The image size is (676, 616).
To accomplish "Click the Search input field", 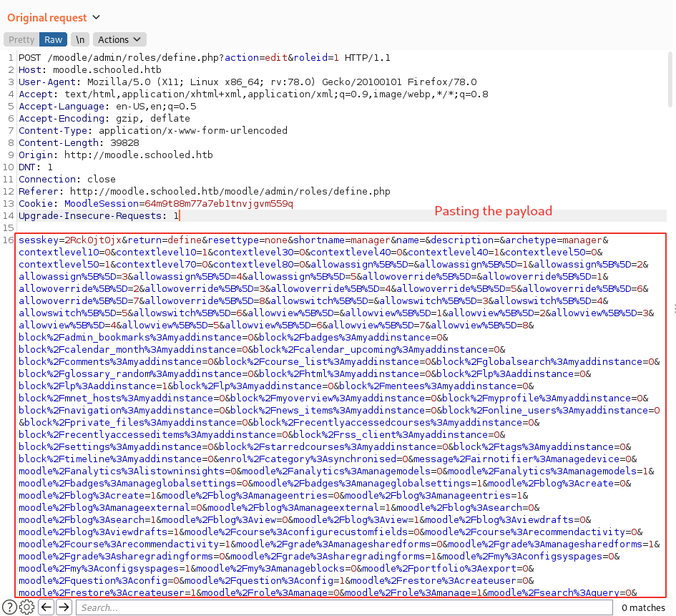I will tap(345, 607).
